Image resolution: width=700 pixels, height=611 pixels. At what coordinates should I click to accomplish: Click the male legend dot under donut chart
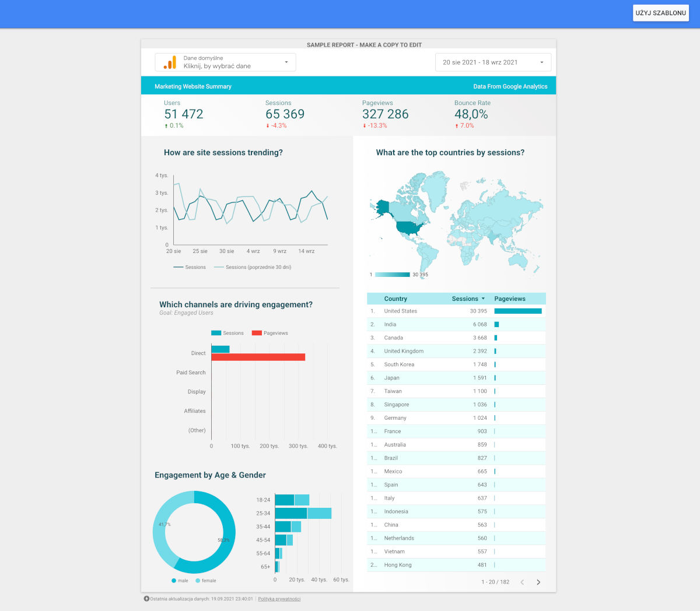174,581
